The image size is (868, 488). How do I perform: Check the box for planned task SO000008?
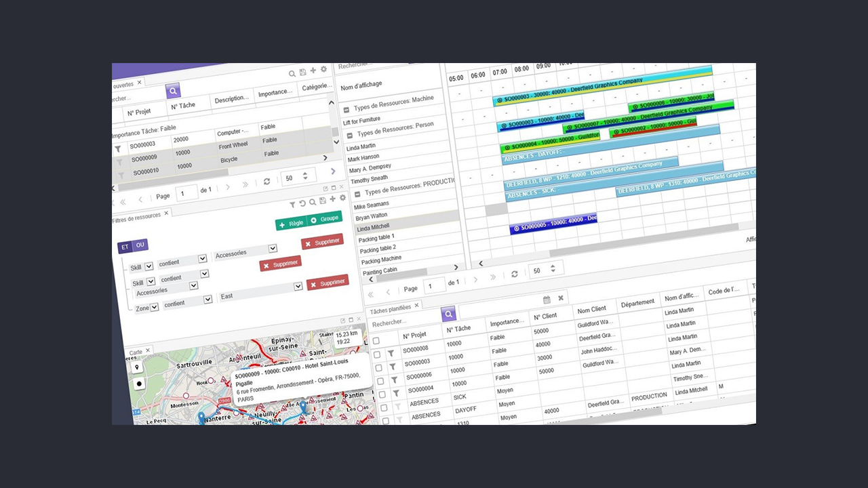(377, 354)
